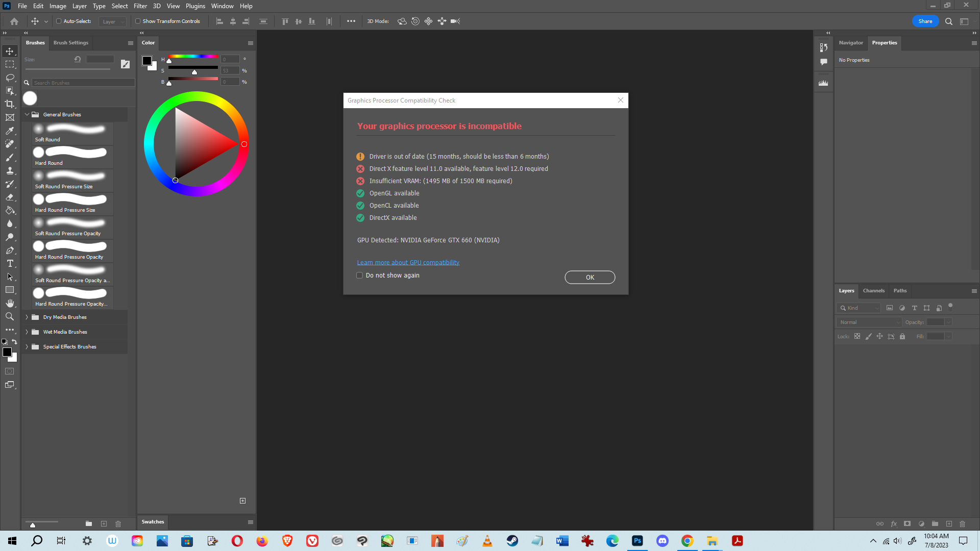The height and width of the screenshot is (551, 980).
Task: Click the Layers panel trash icon
Action: pyautogui.click(x=962, y=524)
